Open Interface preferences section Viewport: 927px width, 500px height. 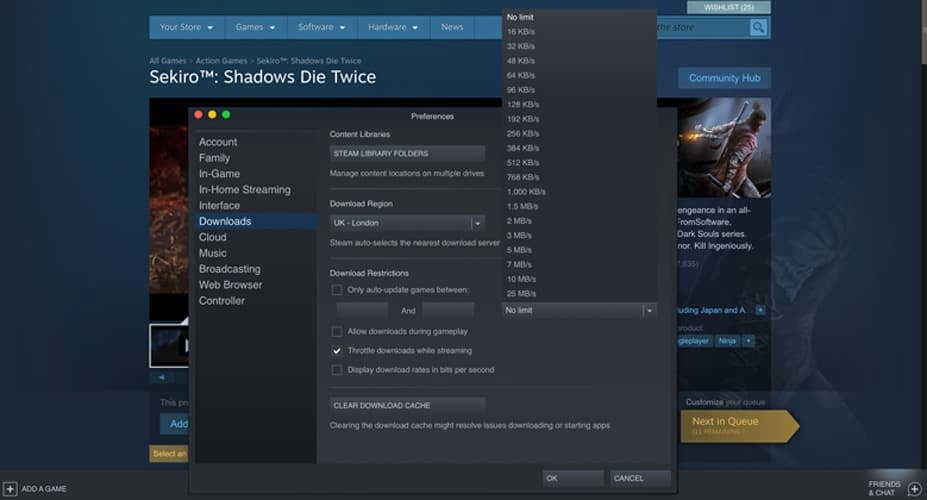[x=256, y=206]
